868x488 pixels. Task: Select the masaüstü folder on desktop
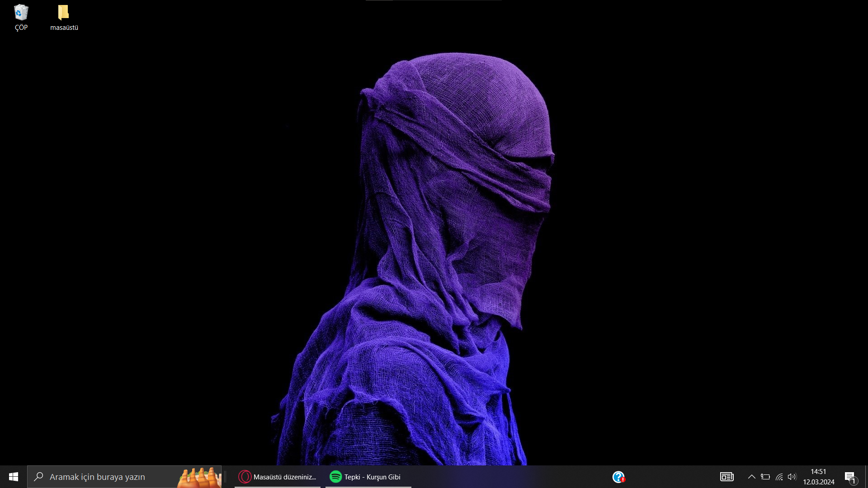point(64,18)
